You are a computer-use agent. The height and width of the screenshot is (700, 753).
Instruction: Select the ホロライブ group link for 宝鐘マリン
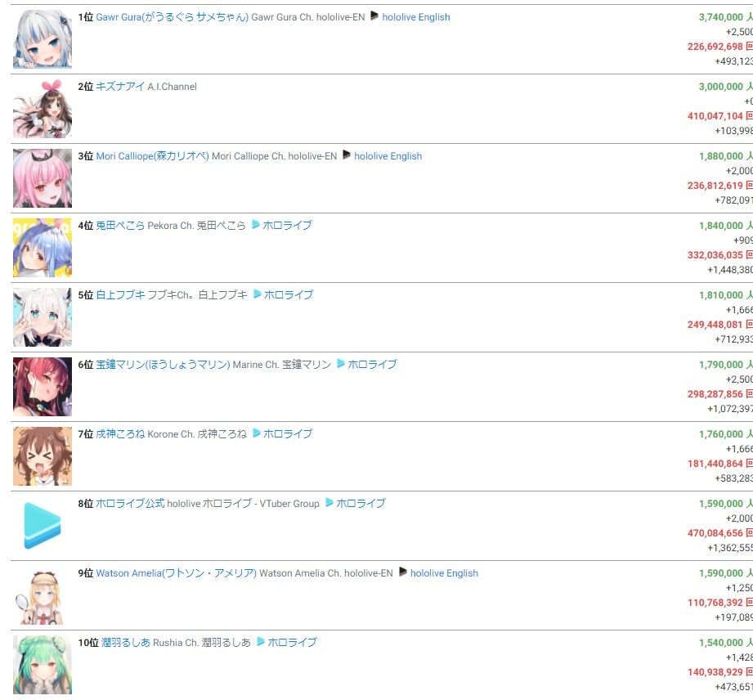(372, 364)
